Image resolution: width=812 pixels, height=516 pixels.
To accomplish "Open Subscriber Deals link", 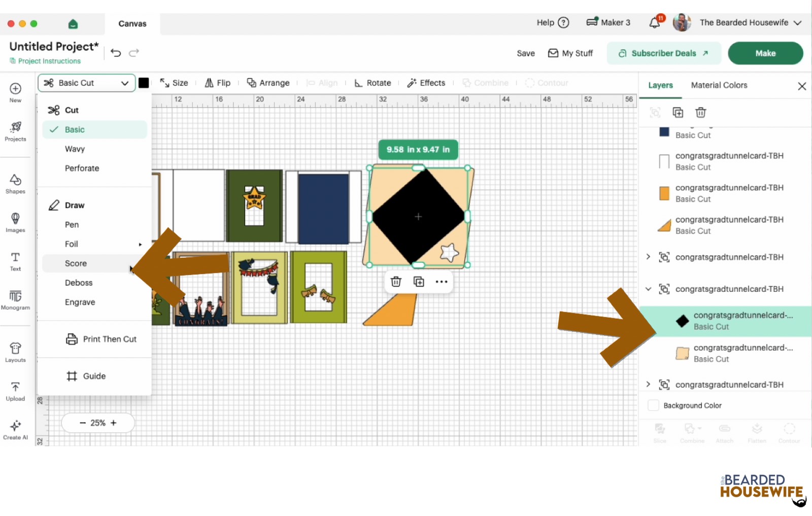I will click(664, 53).
